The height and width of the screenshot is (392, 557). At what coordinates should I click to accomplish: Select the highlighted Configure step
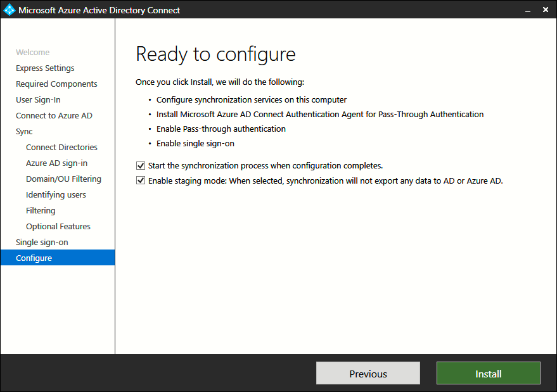34,258
